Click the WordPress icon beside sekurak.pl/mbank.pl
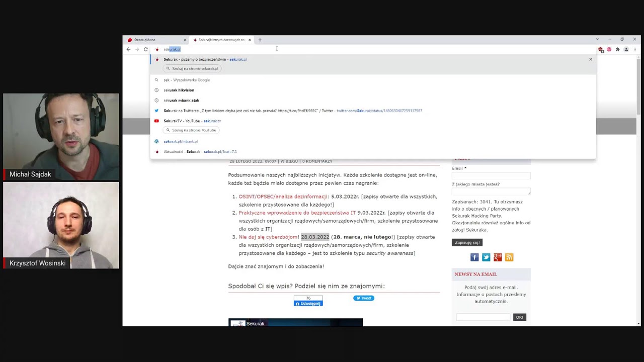 click(x=156, y=141)
